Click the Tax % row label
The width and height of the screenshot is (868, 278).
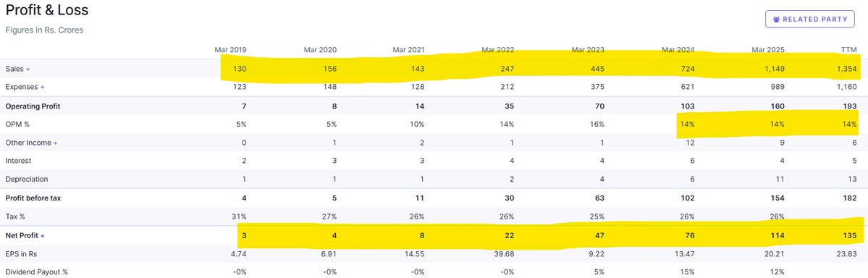click(15, 216)
